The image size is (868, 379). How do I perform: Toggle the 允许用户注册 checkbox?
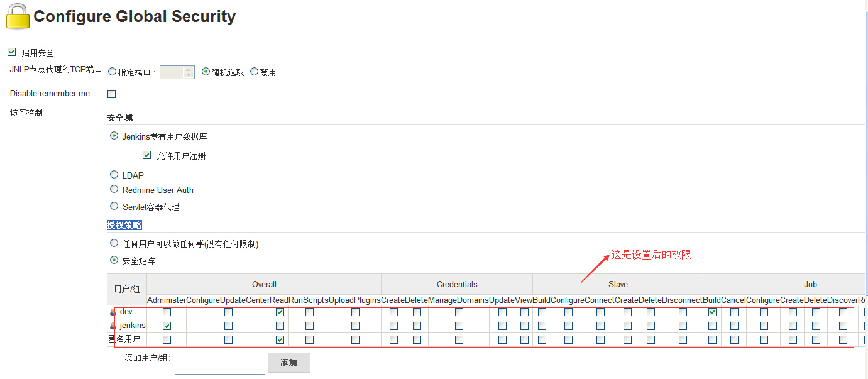pyautogui.click(x=147, y=155)
